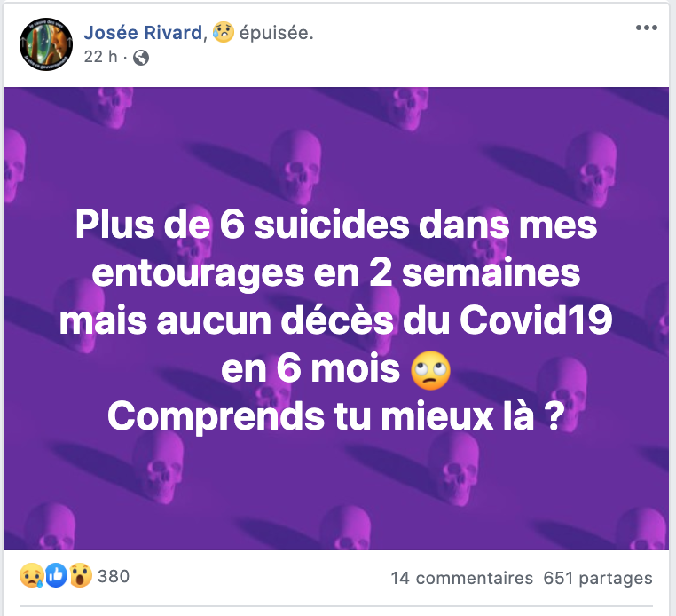Open the three-dot post options menu

[646, 28]
